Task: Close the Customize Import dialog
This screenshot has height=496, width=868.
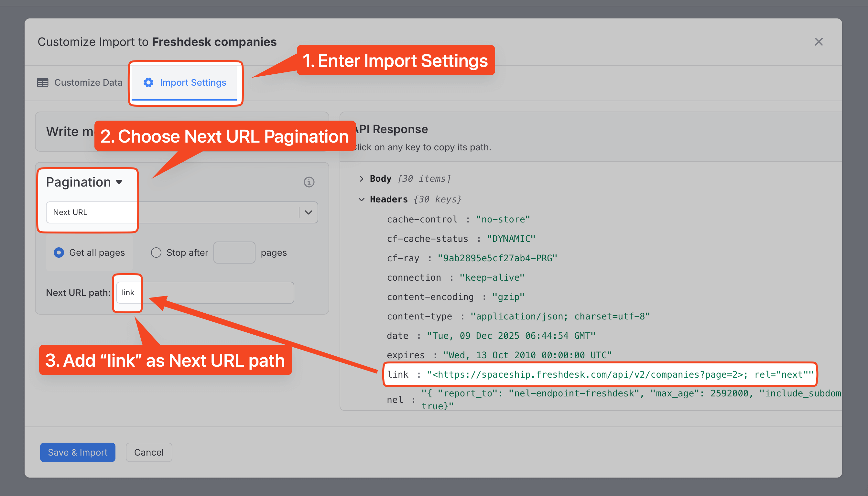Action: 819,42
